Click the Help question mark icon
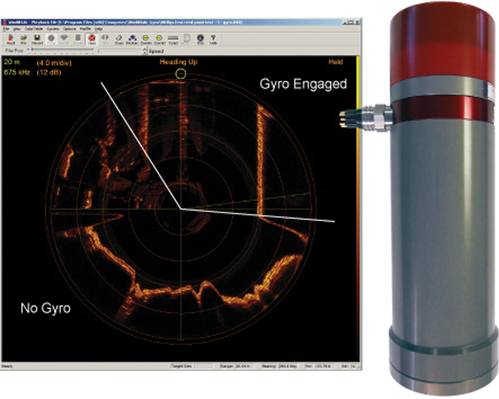 [x=213, y=39]
